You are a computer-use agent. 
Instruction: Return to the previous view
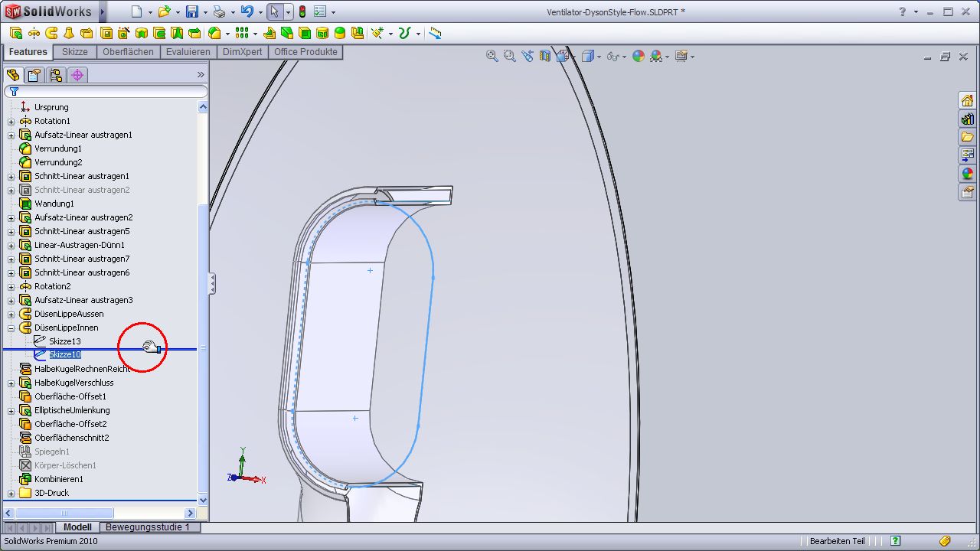point(528,56)
